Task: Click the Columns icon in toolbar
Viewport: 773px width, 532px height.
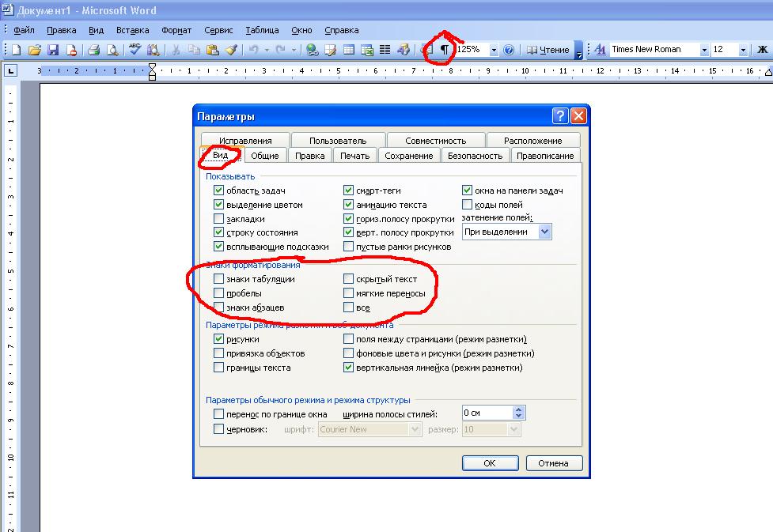Action: pyautogui.click(x=385, y=50)
